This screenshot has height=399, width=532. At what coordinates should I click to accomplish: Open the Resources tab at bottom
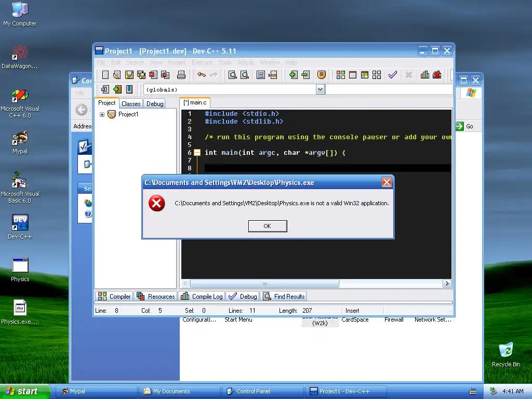[x=156, y=297]
